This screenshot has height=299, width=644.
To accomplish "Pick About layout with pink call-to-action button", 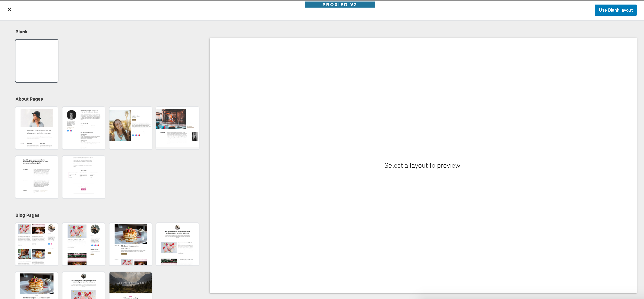I will coord(83,177).
